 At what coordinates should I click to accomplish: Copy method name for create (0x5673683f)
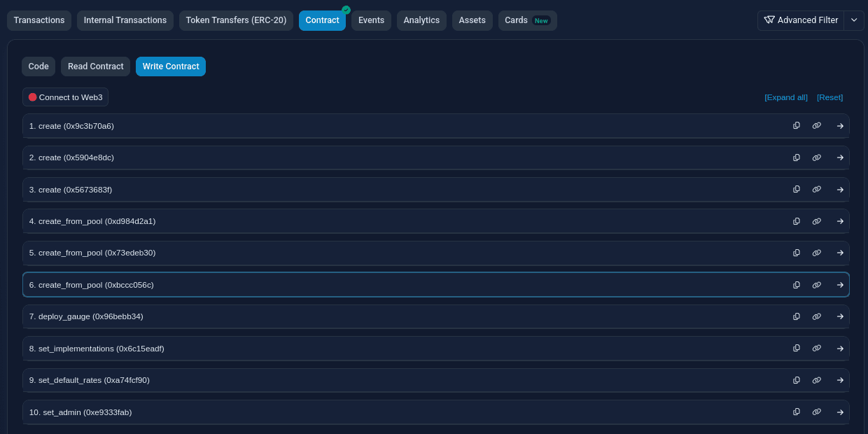pos(797,190)
